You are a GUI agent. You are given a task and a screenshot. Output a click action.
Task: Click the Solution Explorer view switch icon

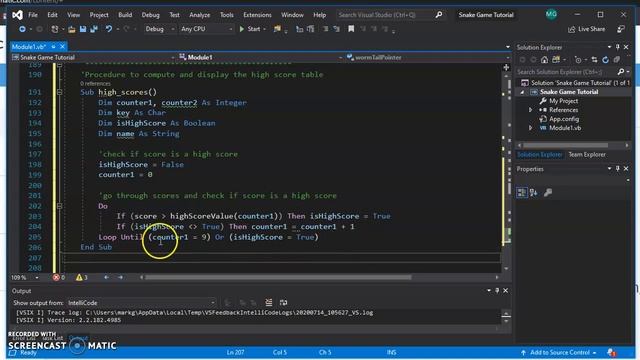click(556, 60)
